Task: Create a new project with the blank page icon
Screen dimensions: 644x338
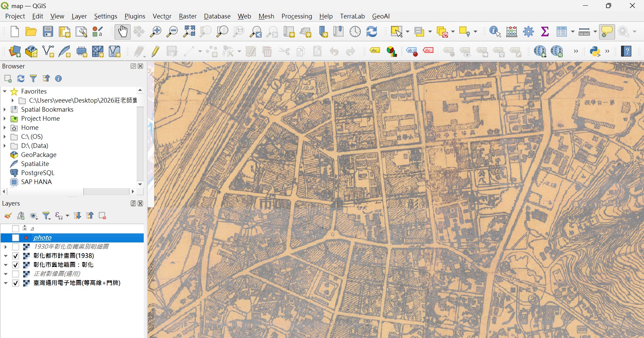Action: 14,32
